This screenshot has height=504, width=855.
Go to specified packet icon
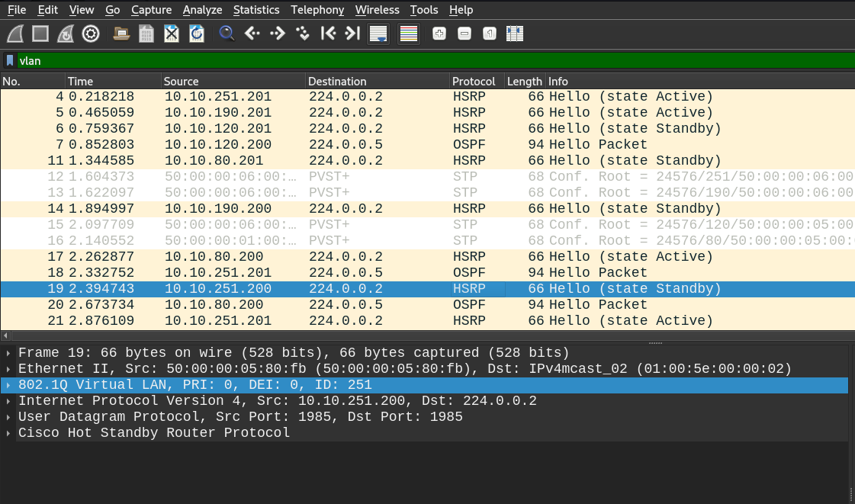coord(302,34)
